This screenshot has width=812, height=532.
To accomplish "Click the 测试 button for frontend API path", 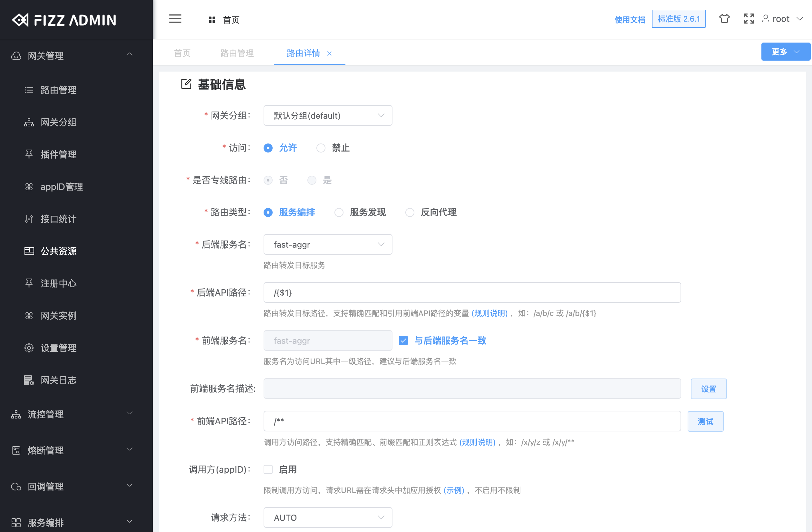I will (705, 421).
